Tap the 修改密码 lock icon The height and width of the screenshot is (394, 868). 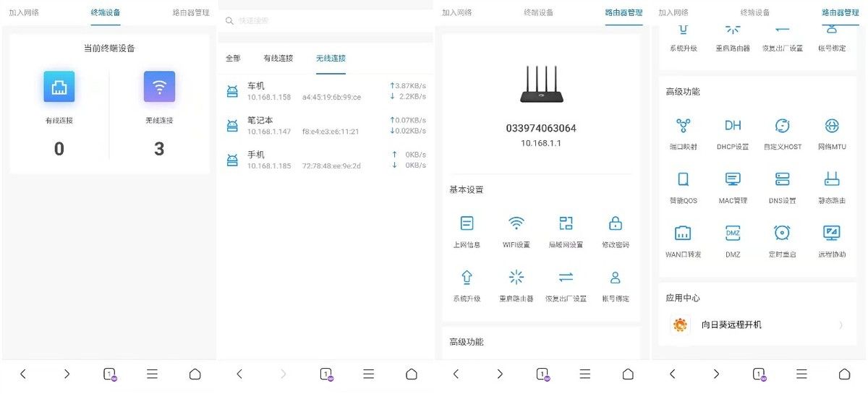pyautogui.click(x=616, y=223)
